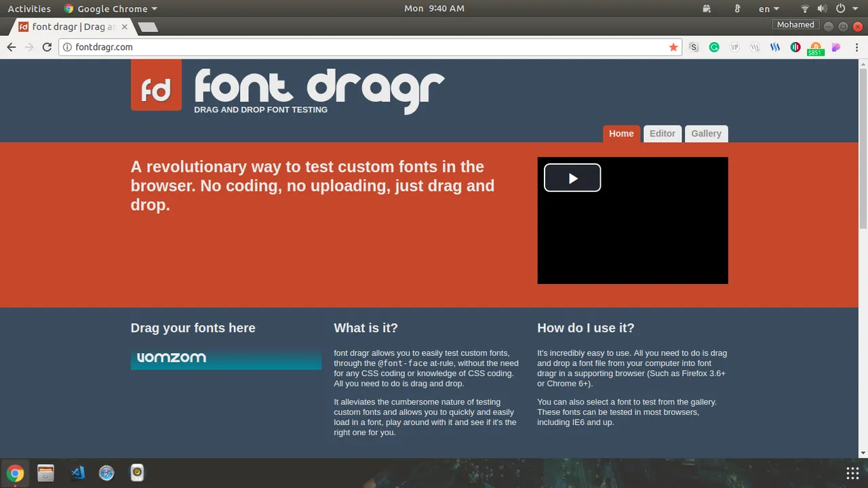
Task: Select the uomzom font bar
Action: pos(226,359)
